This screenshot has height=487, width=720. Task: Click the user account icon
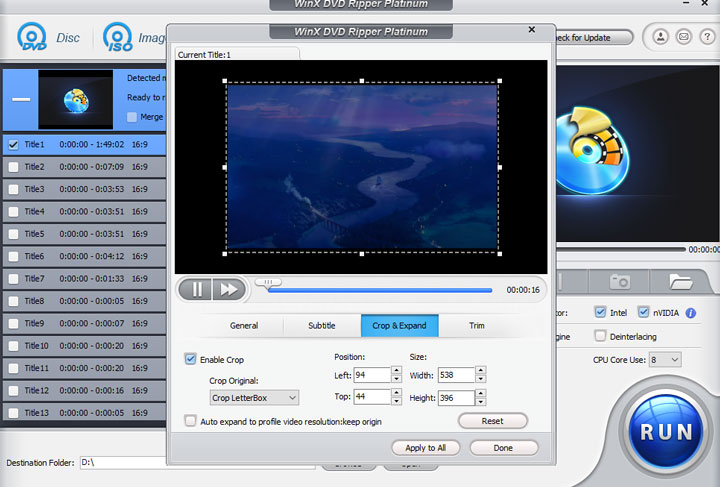[x=660, y=37]
